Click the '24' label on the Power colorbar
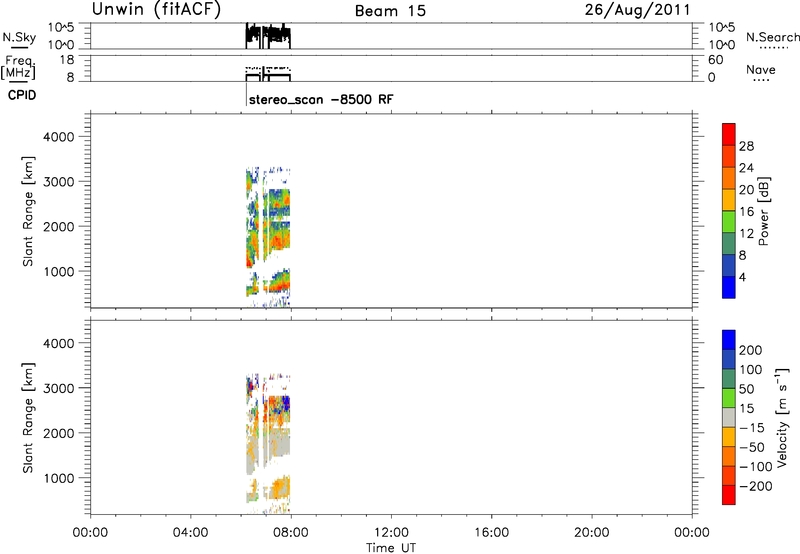 coord(746,168)
